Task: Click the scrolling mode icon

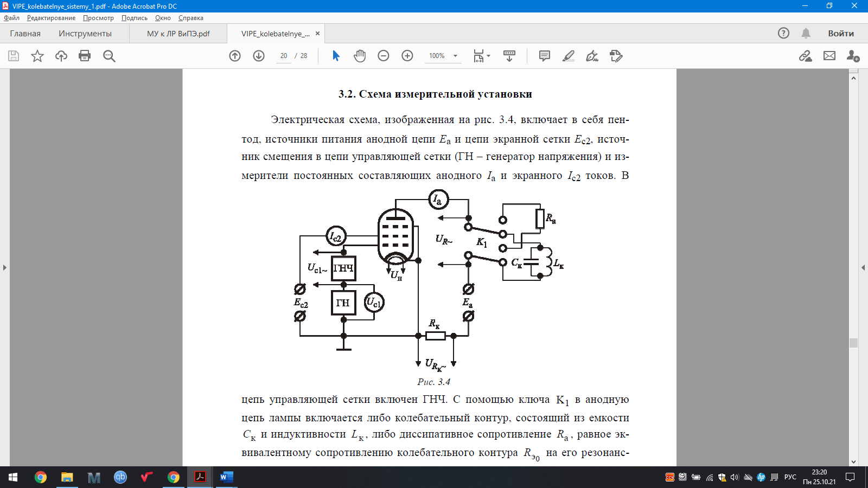Action: pos(509,56)
